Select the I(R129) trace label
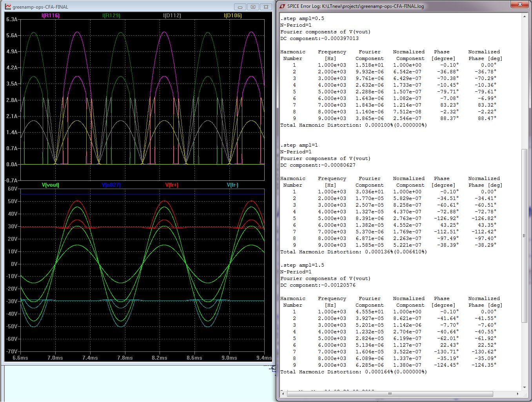This screenshot has height=402, width=532. [111, 16]
